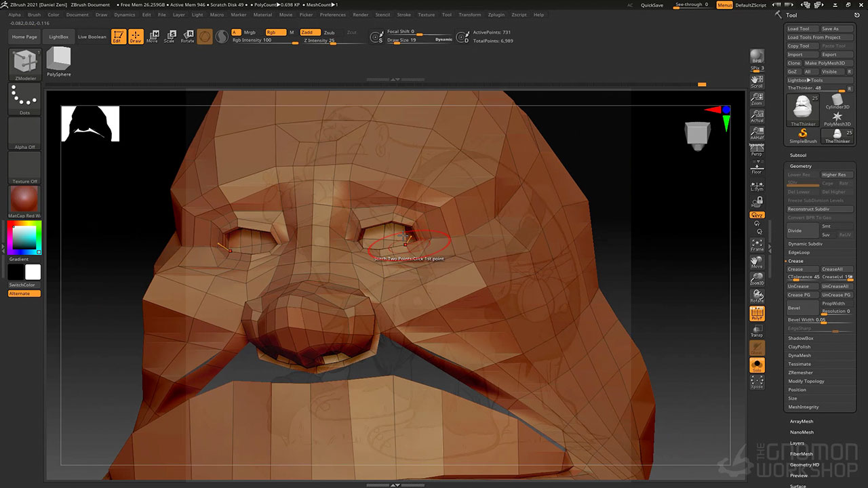
Task: Open the Zplugin menu
Action: pyautogui.click(x=496, y=14)
